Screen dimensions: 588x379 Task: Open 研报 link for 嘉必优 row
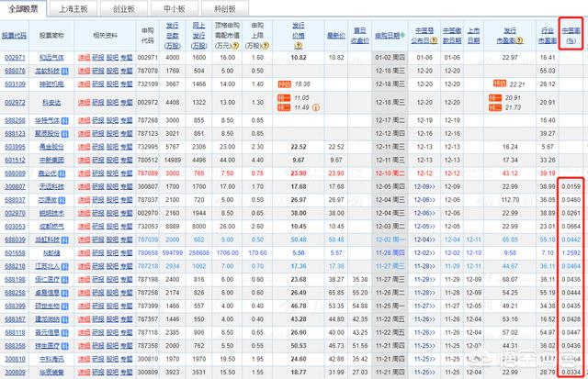tap(98, 173)
